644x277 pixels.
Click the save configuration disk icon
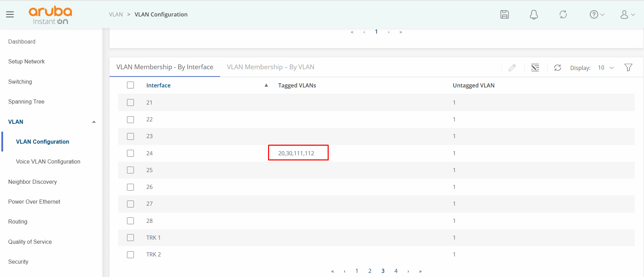[x=504, y=14]
